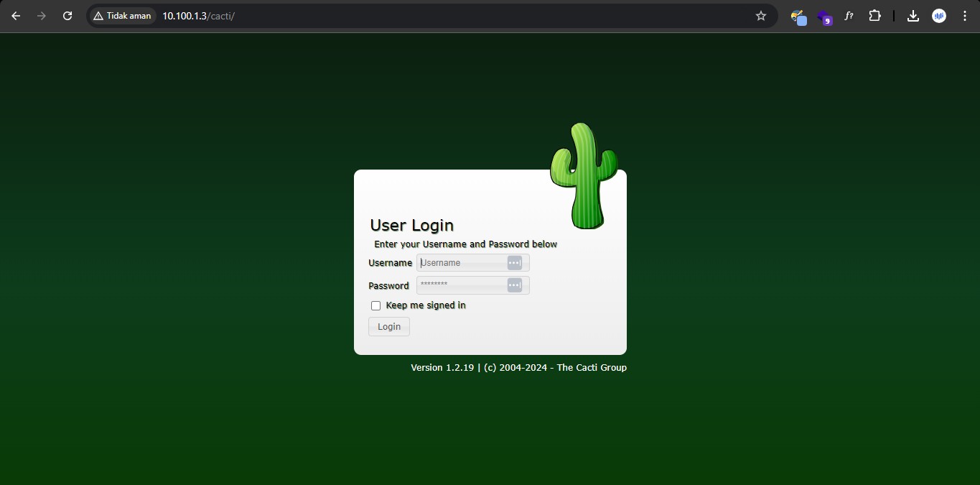This screenshot has width=980, height=485.
Task: Open the Chrome three-dot menu
Action: (964, 16)
